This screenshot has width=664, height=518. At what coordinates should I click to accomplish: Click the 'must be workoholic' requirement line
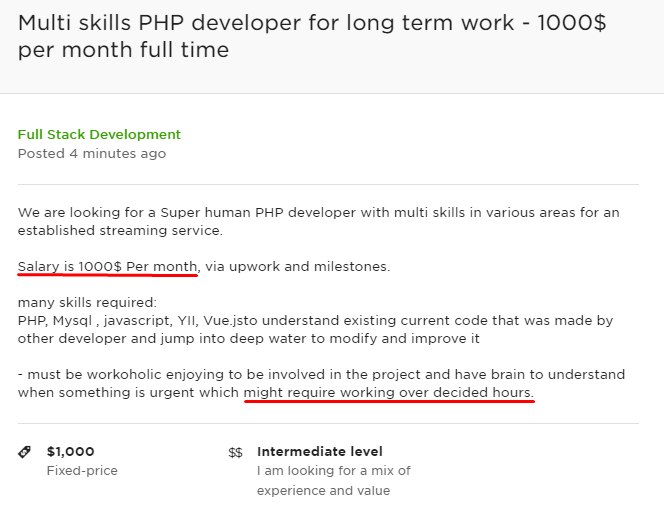(321, 374)
